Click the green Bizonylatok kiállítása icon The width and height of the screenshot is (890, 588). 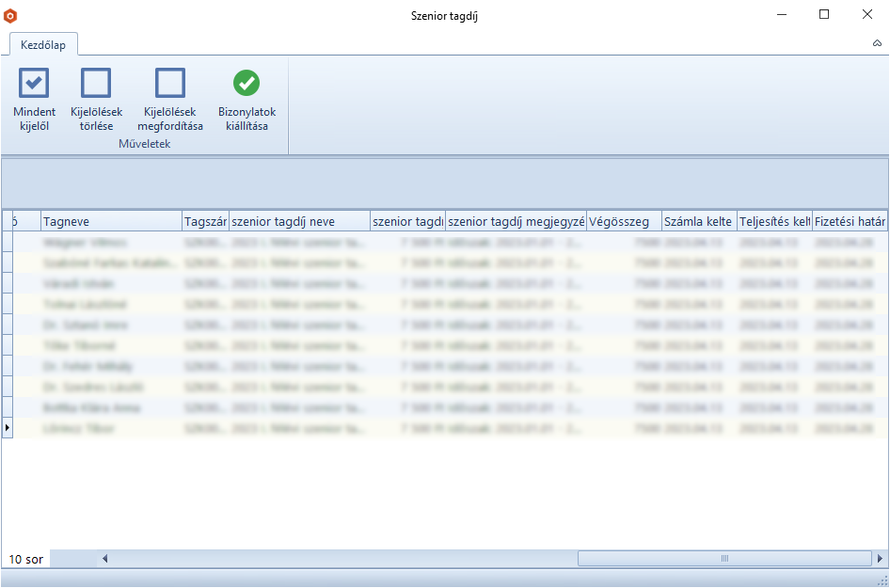tap(246, 83)
